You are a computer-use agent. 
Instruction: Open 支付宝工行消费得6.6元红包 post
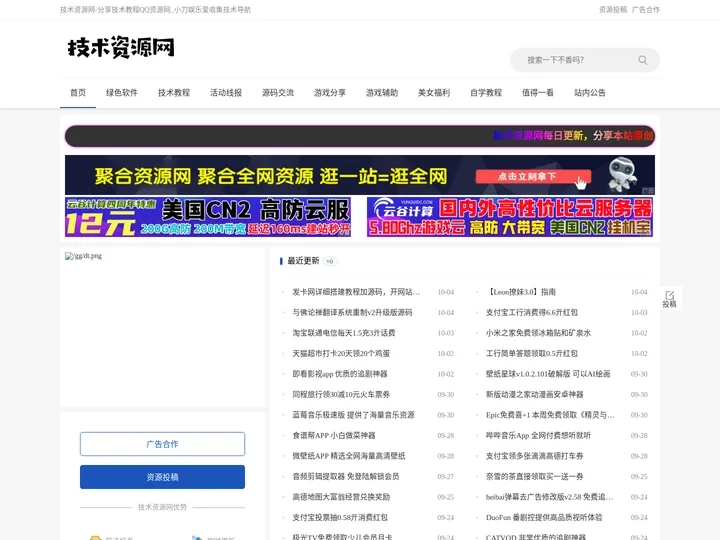point(532,313)
